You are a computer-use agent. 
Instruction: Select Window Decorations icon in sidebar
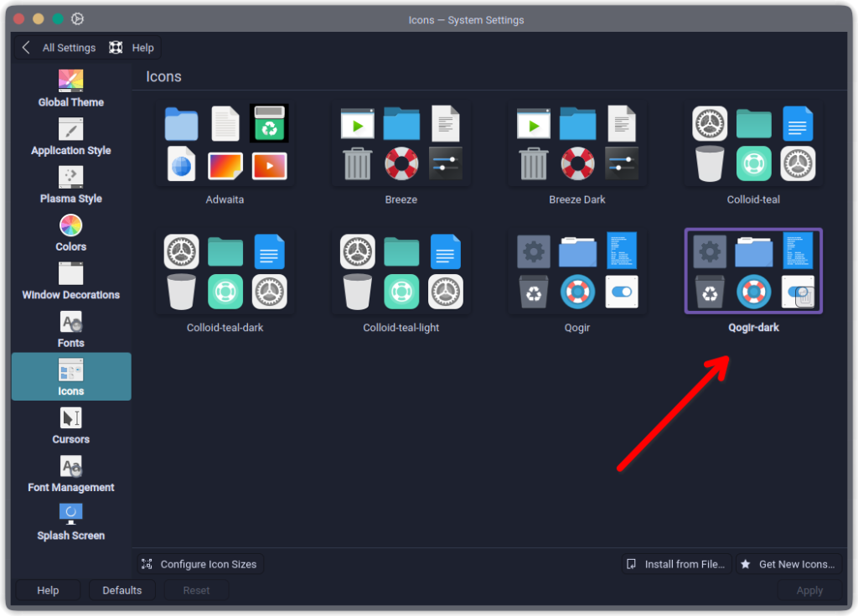(x=70, y=274)
